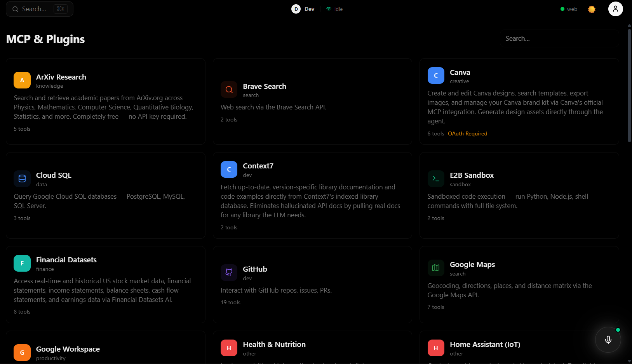This screenshot has width=632, height=364.
Task: Open the Google Workspace plugin title
Action: click(x=68, y=349)
